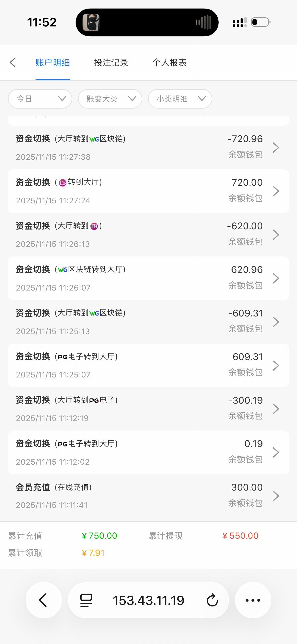Image resolution: width=297 pixels, height=644 pixels.
Task: Open details arrow for 300.00 recharge
Action: point(276,496)
